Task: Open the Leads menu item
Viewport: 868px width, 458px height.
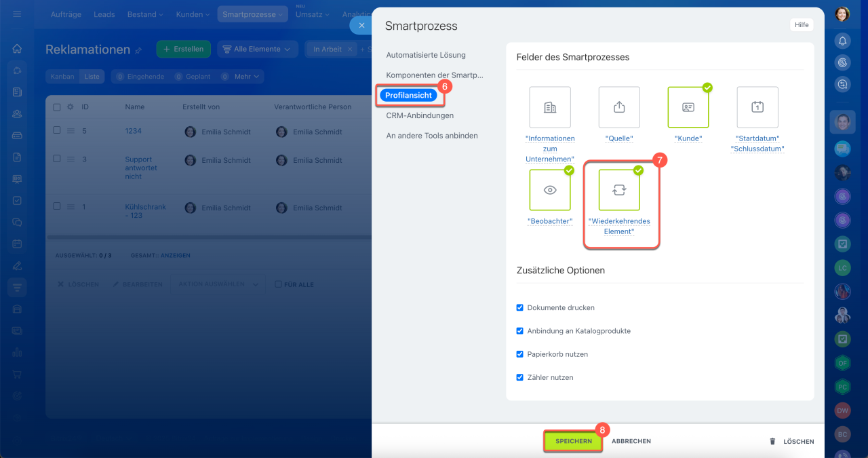Action: pos(104,14)
